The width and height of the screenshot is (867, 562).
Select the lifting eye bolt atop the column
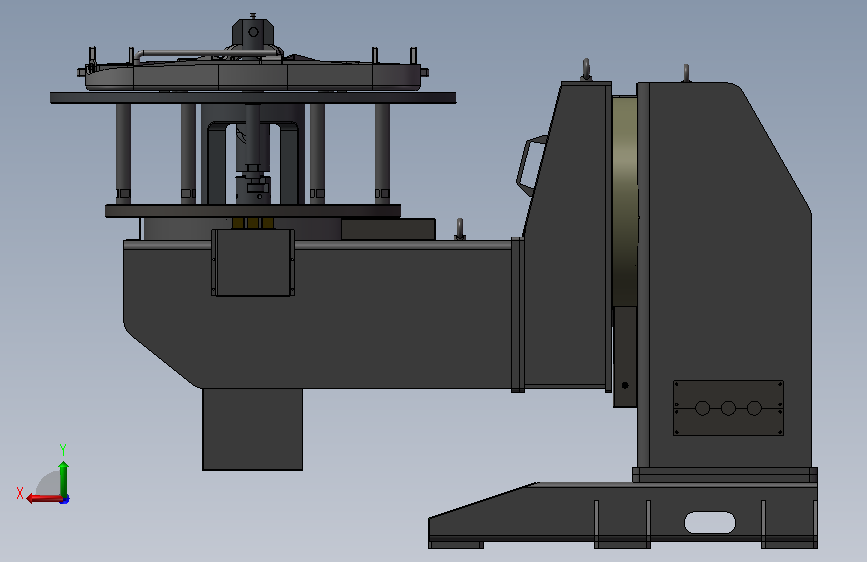click(686, 73)
